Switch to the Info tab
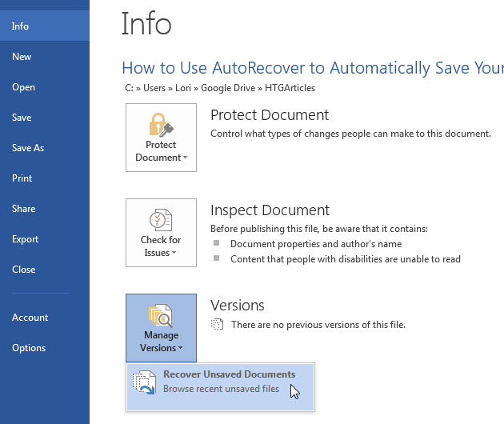504x424 pixels. [21, 26]
